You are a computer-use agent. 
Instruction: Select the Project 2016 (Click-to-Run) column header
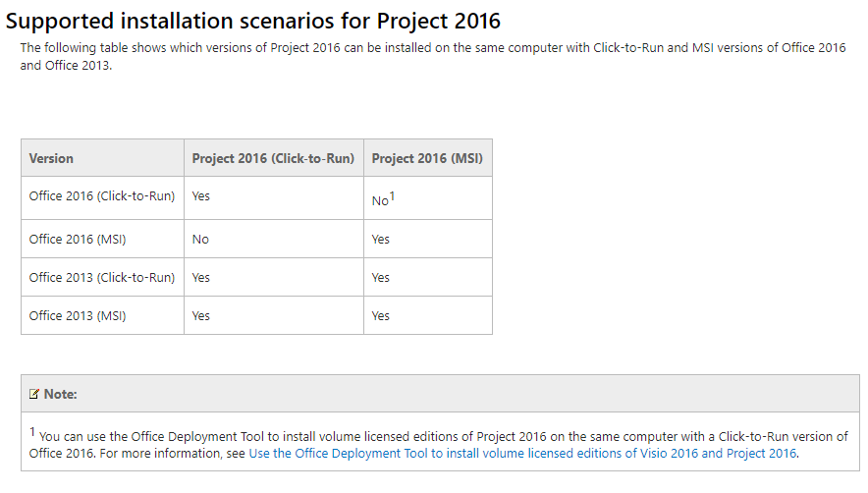point(273,158)
